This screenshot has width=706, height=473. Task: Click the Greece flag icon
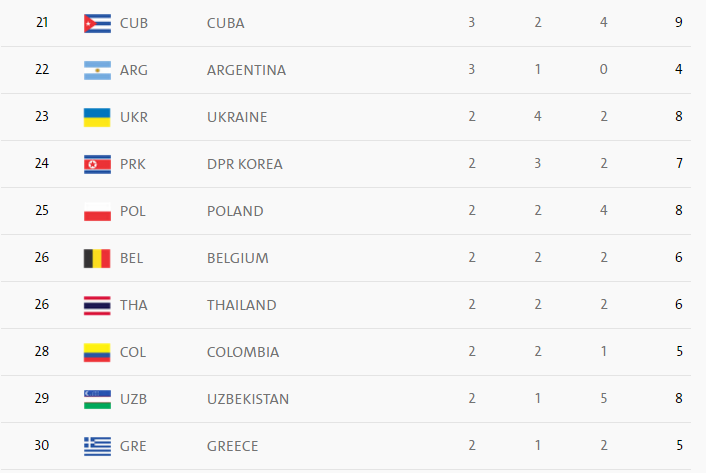click(x=96, y=446)
